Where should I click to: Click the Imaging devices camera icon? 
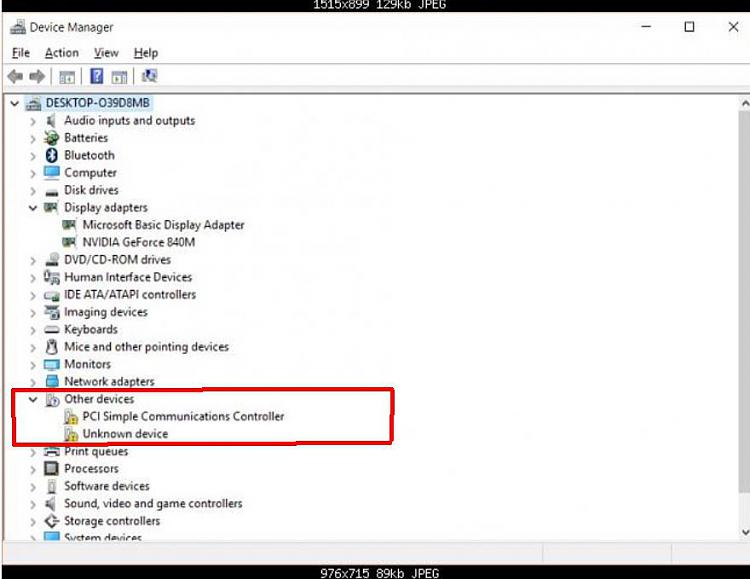coord(52,312)
